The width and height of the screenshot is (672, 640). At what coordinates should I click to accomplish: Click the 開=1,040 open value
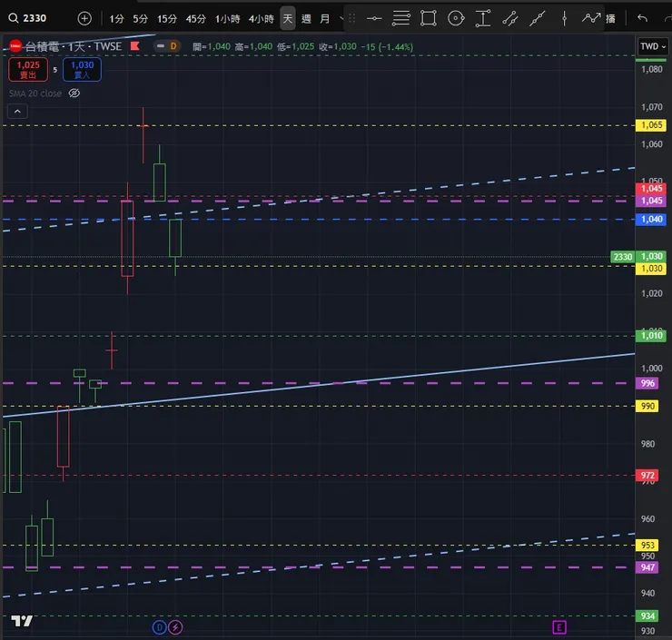pos(212,46)
